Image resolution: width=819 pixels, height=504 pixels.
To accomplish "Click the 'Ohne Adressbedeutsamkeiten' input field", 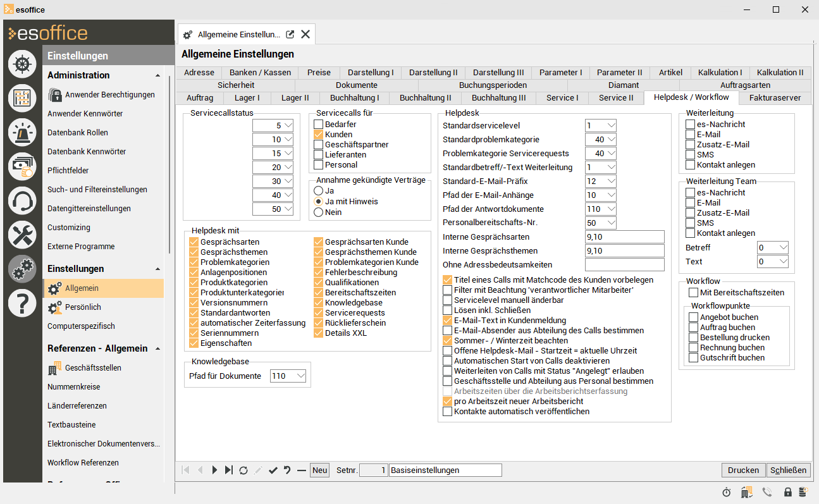I will [x=625, y=265].
